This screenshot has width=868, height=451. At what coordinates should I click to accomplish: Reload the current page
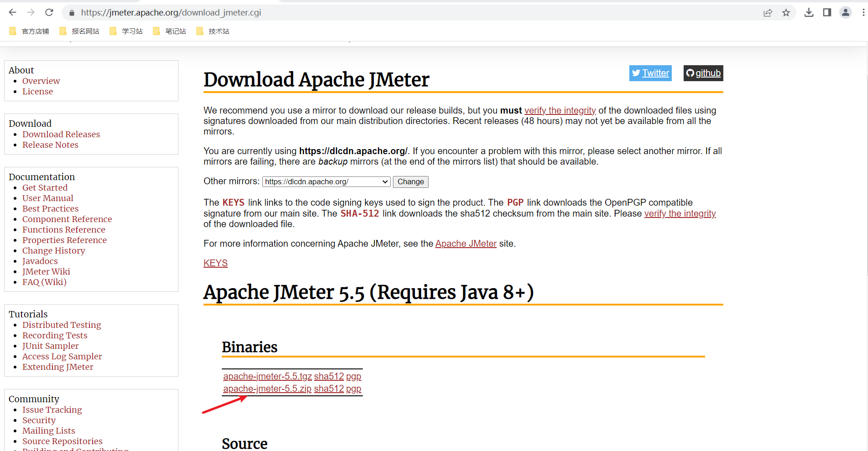pos(49,12)
